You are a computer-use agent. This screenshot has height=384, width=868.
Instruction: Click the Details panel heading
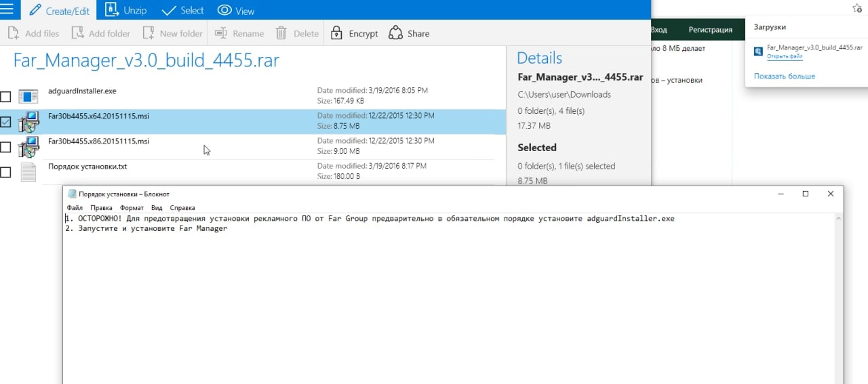point(539,58)
